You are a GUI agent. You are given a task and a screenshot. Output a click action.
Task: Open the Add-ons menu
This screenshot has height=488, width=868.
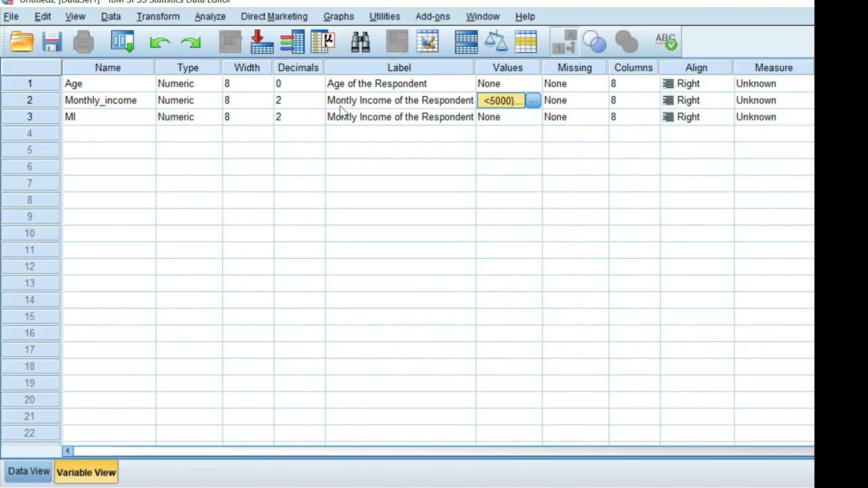coord(433,16)
